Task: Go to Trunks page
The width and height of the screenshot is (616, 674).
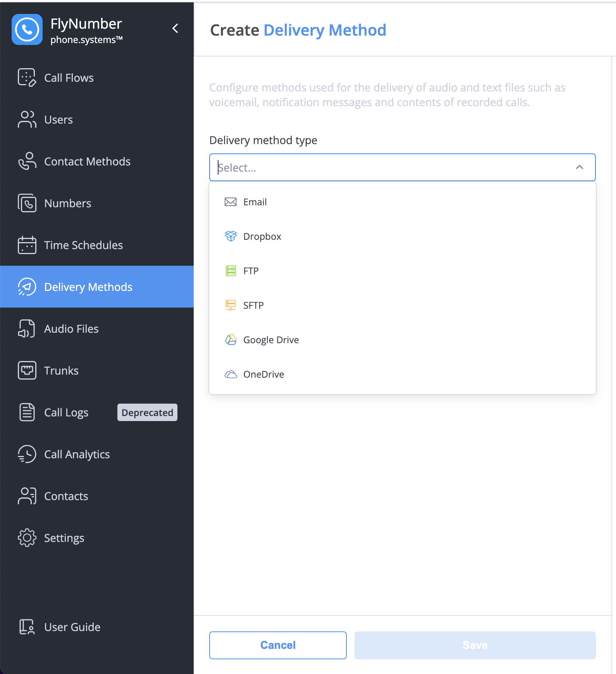Action: (x=97, y=370)
